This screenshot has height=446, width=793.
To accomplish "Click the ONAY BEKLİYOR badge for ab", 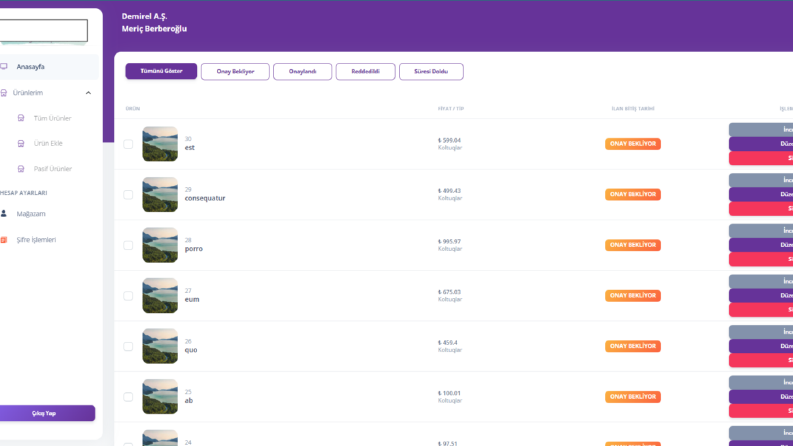I will (x=633, y=397).
